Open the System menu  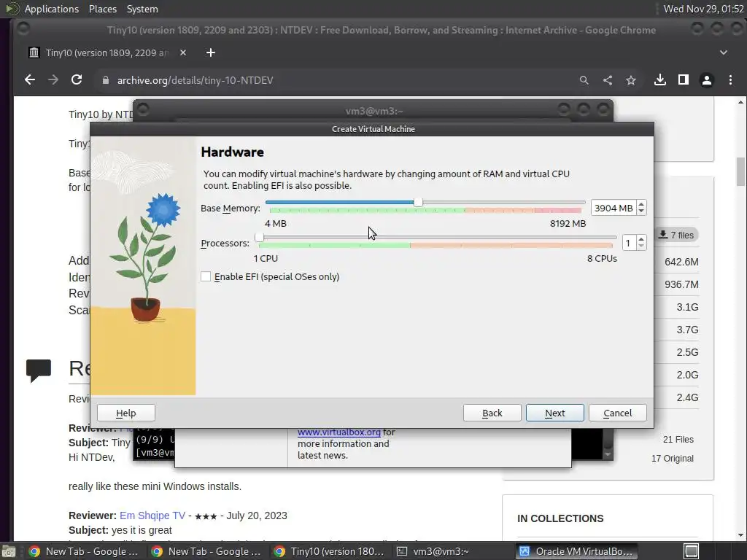(x=142, y=9)
